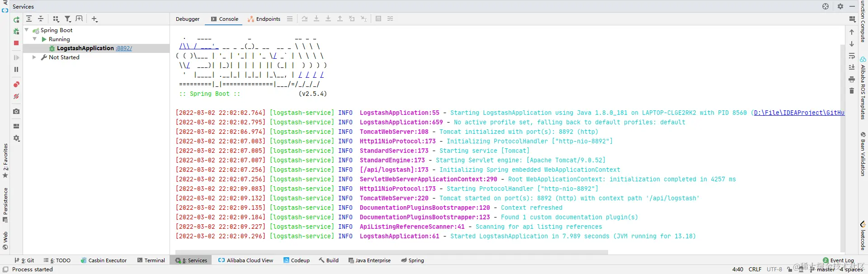Open the Spring tool window
Image resolution: width=868 pixels, height=274 pixels.
[412, 260]
